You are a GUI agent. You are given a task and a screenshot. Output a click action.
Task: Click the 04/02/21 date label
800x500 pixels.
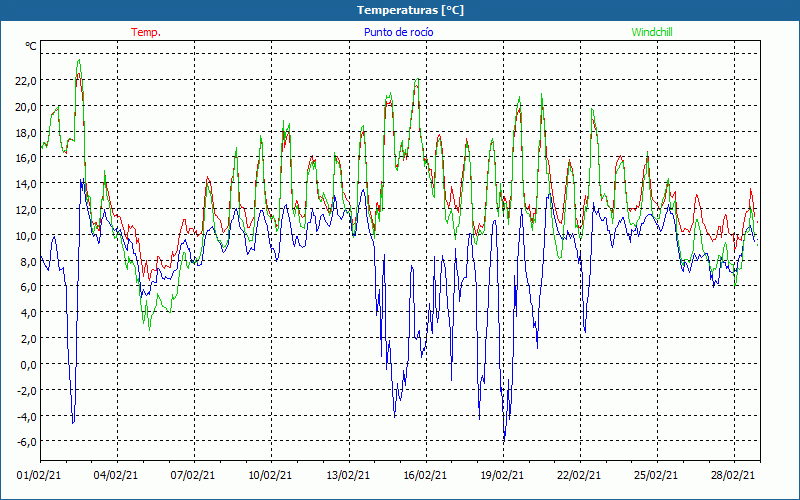coord(116,476)
